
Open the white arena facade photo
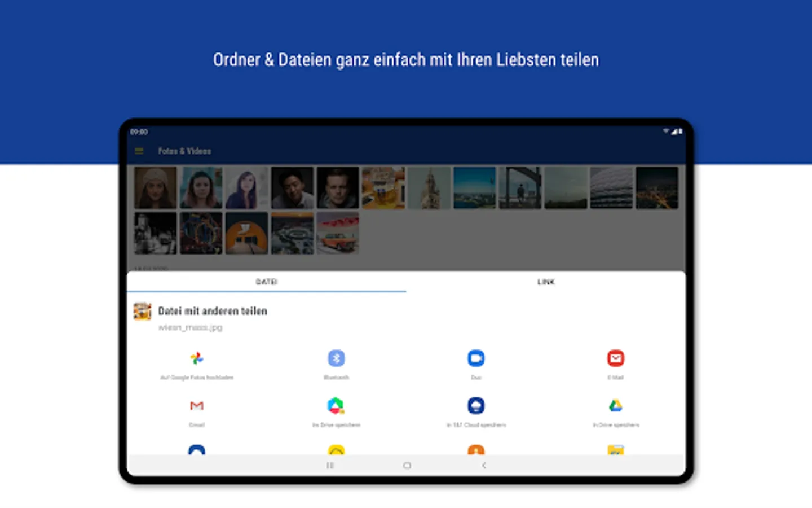click(611, 187)
